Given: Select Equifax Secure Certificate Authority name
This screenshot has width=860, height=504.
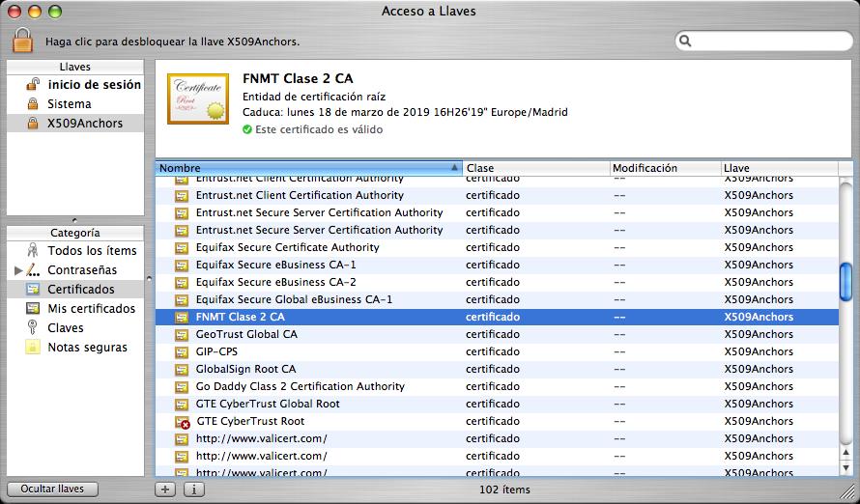Looking at the screenshot, I should point(287,247).
